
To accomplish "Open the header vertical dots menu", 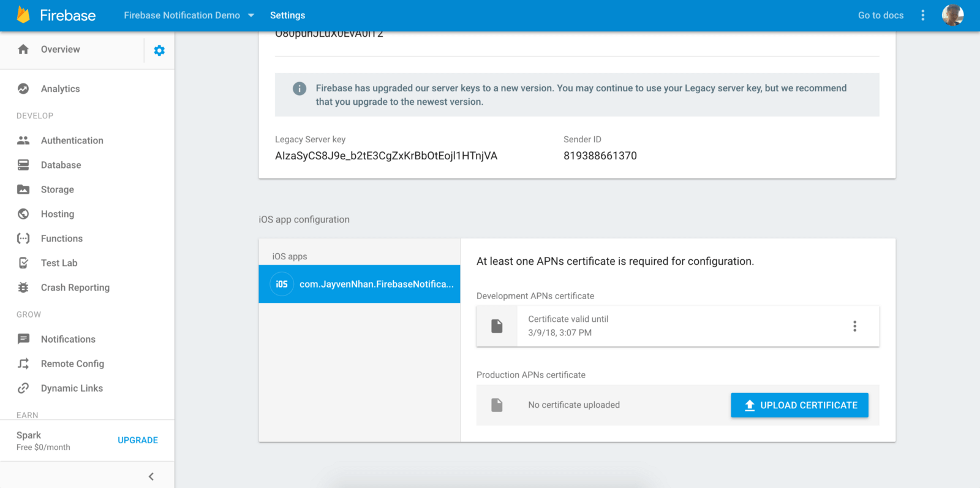I will 923,15.
